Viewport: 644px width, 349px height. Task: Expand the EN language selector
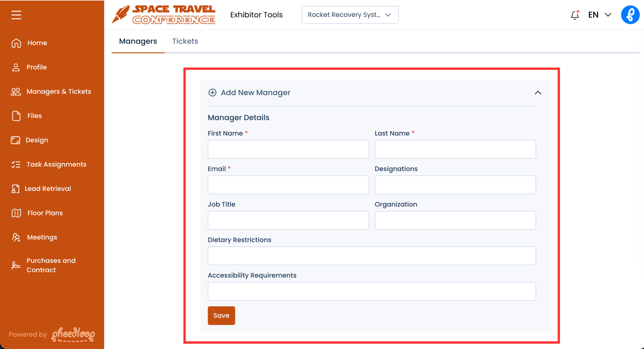[x=599, y=15]
